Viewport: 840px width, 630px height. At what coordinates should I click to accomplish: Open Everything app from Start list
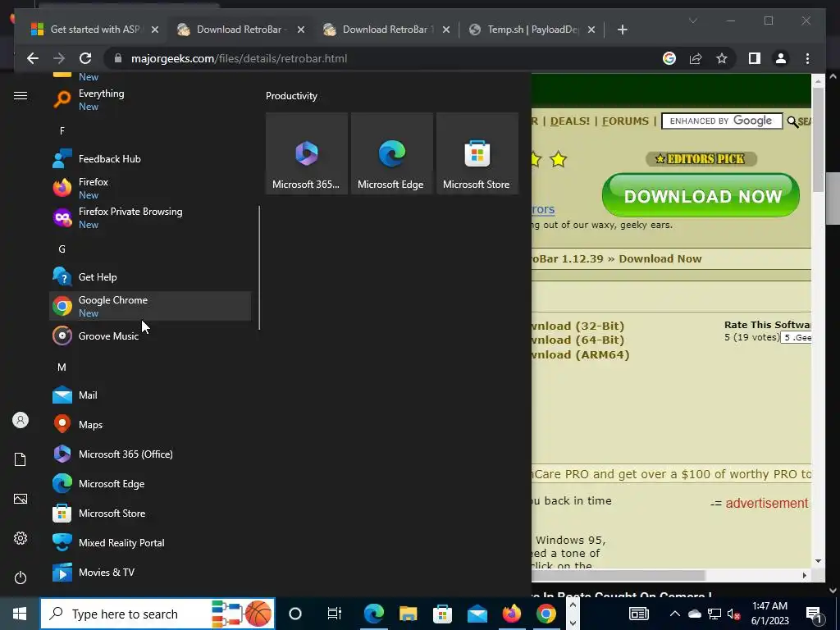coord(150,99)
